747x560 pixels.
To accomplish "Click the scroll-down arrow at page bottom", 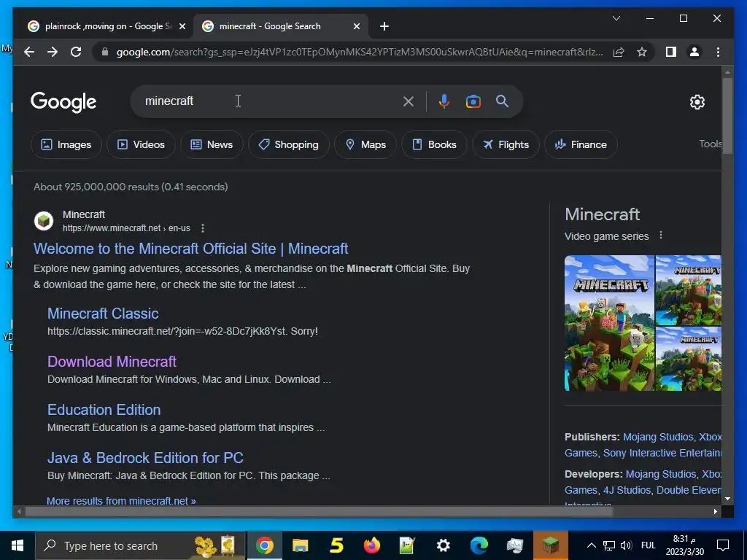I will (727, 499).
